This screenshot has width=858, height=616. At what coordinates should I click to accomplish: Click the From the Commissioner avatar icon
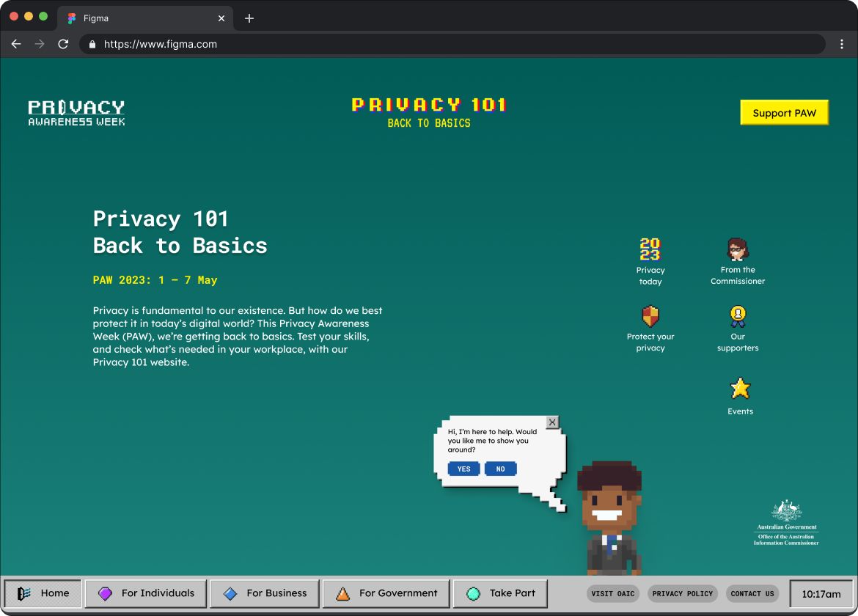(x=737, y=249)
